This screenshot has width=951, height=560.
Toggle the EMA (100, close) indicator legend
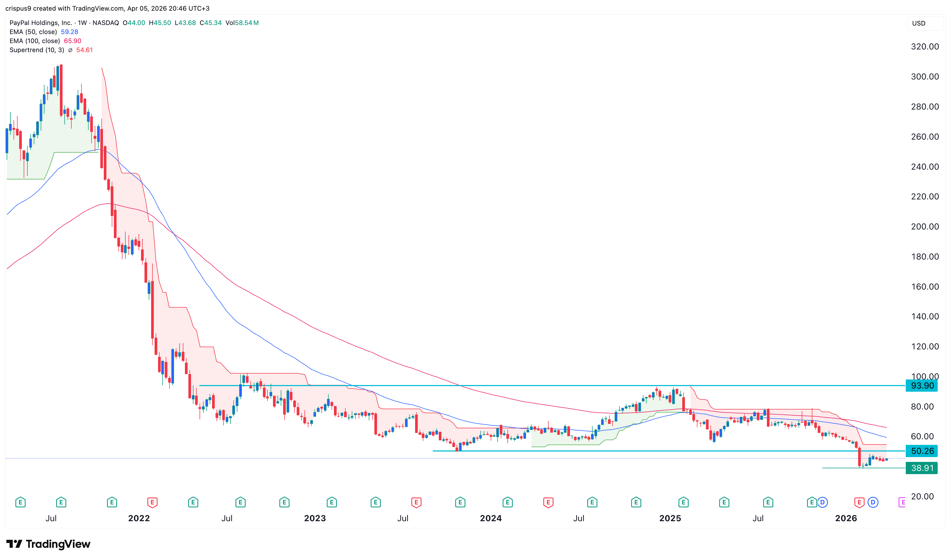coord(35,41)
